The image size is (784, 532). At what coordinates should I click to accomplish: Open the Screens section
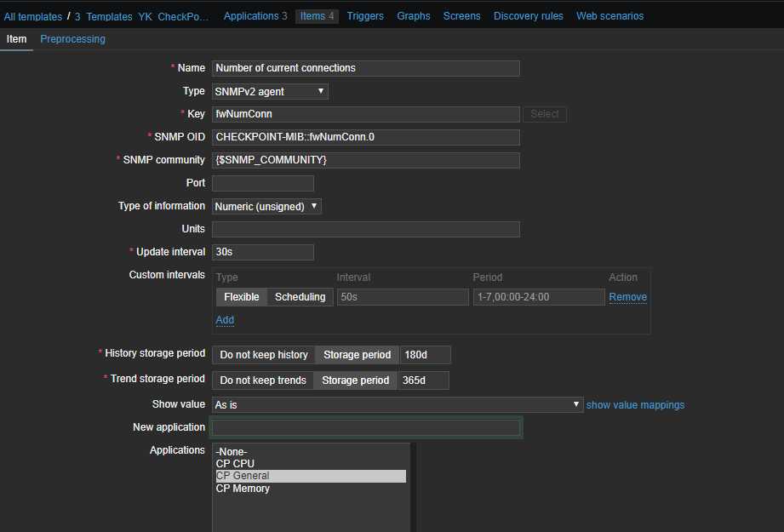pos(461,16)
